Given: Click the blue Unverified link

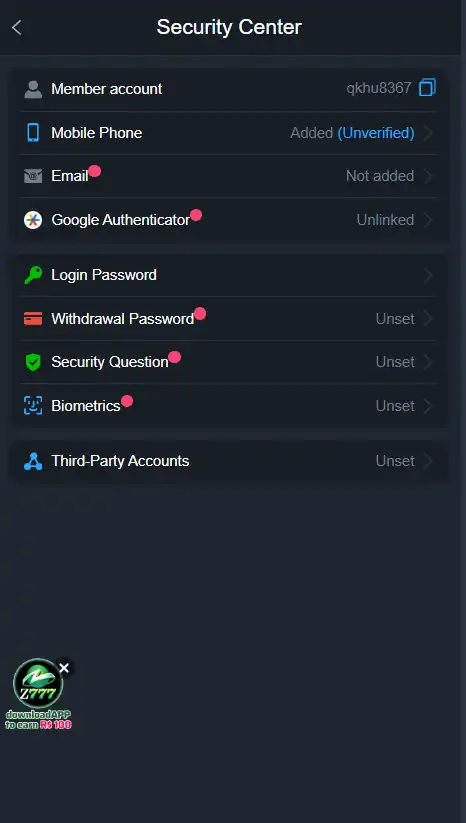Looking at the screenshot, I should tap(376, 133).
